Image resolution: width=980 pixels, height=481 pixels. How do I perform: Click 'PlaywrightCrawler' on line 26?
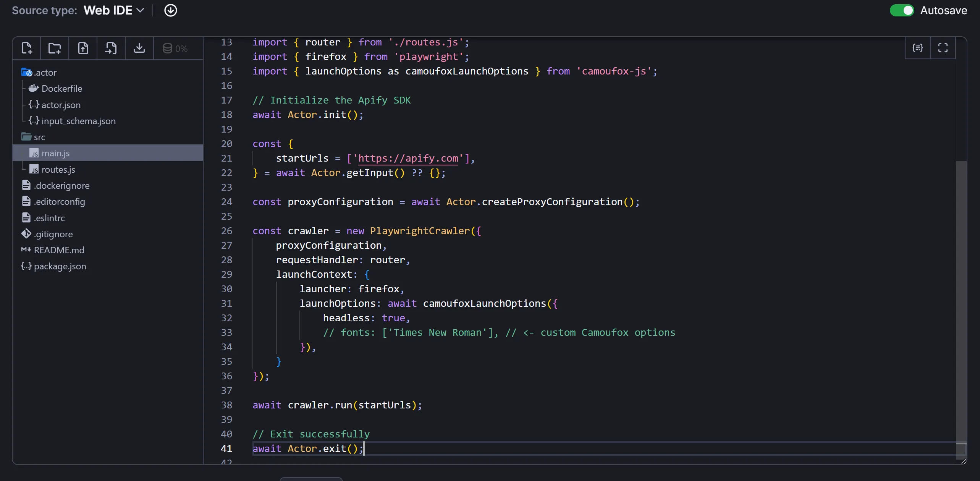click(x=420, y=231)
